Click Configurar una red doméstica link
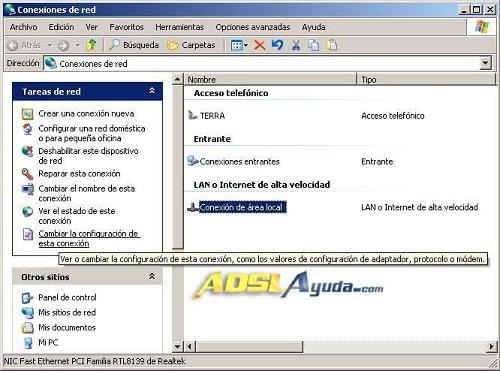The width and height of the screenshot is (500, 371). pos(92,133)
